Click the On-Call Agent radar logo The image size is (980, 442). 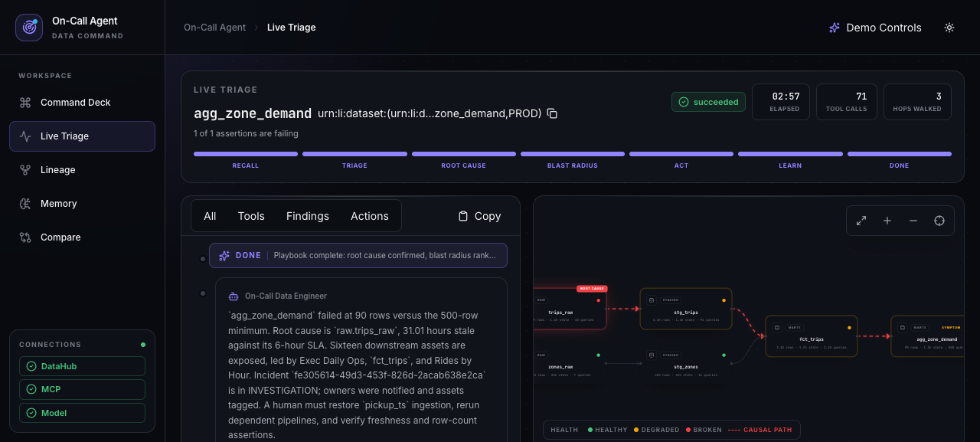(29, 28)
